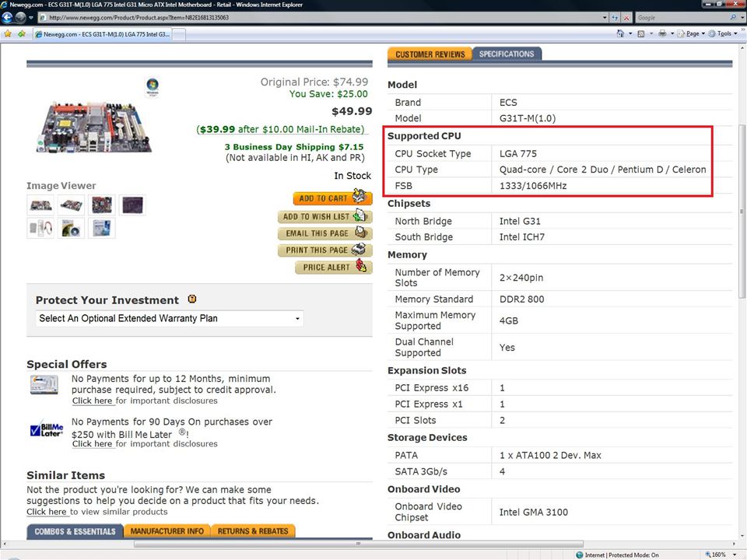Viewport: 747px width, 560px height.
Task: Open the Recent Pages dropdown arrow
Action: pos(31,18)
